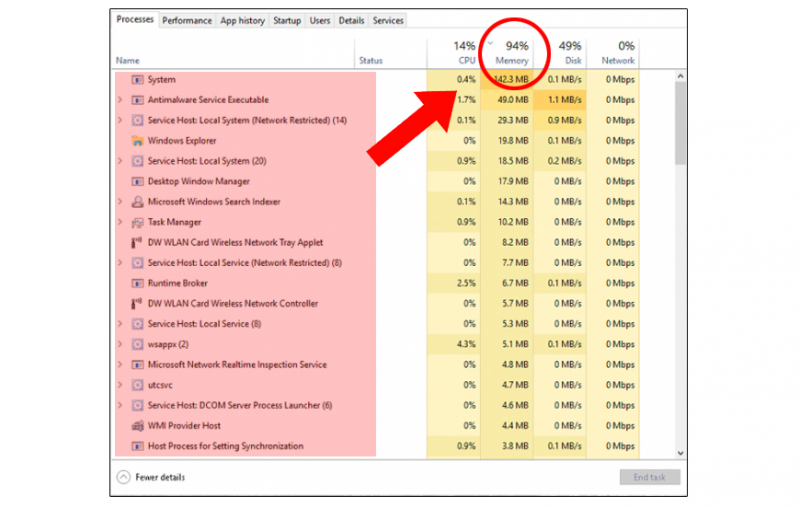Viewport: 800px width, 508px height.
Task: Click the Fewer details link
Action: pyautogui.click(x=160, y=477)
